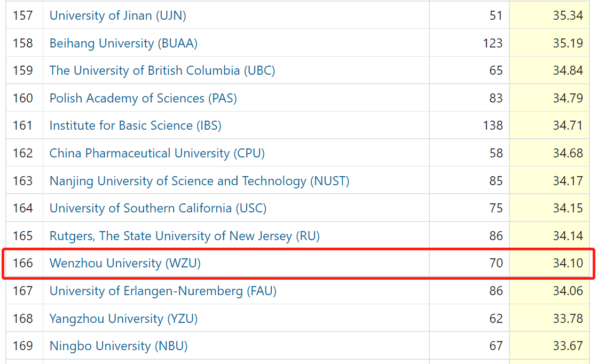Click score 33.67 for Ningbo University
This screenshot has height=364, width=598.
pyautogui.click(x=568, y=346)
